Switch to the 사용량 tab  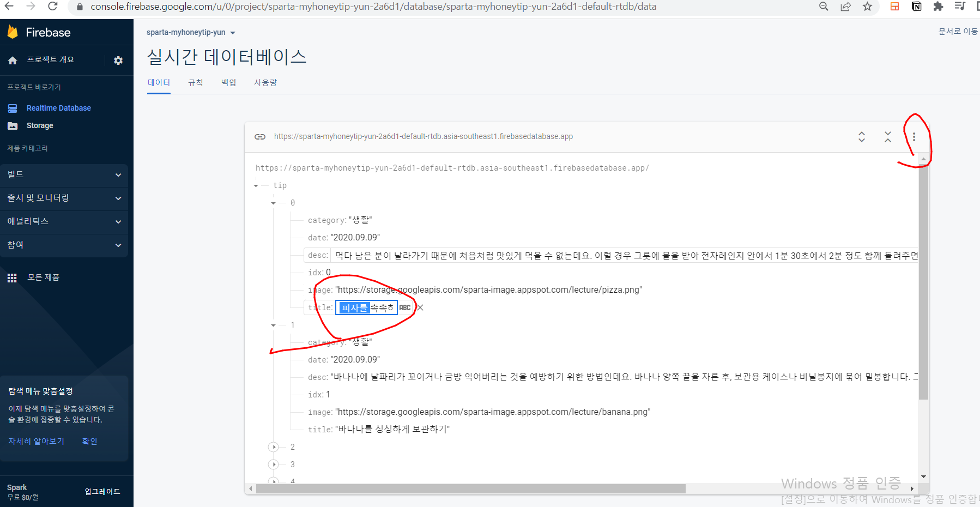[x=265, y=83]
